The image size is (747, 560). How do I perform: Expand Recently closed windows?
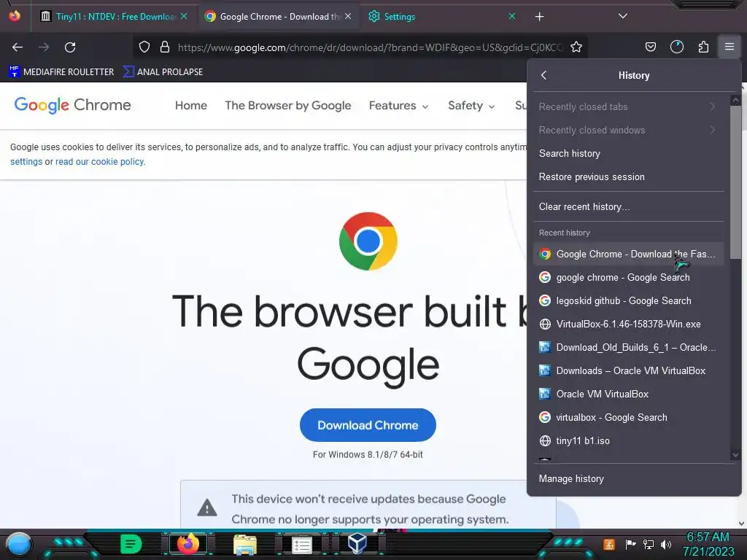pos(628,130)
